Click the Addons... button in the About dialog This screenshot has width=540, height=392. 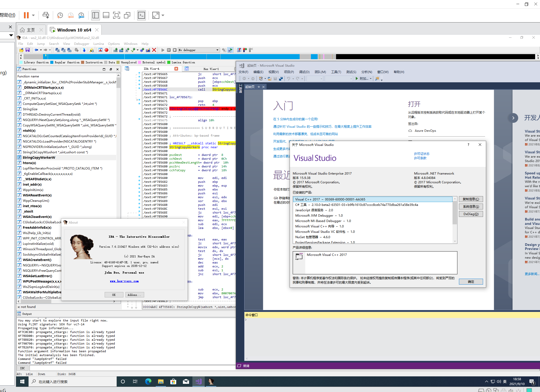click(x=134, y=295)
